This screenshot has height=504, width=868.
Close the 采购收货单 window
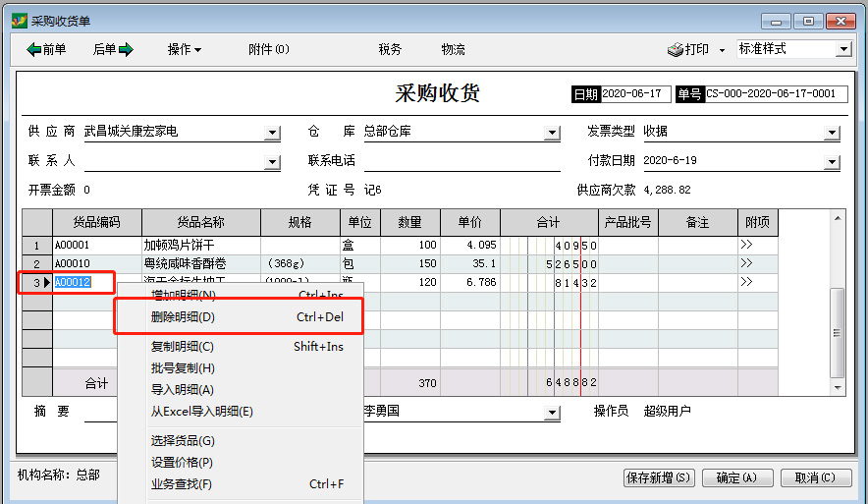click(841, 21)
